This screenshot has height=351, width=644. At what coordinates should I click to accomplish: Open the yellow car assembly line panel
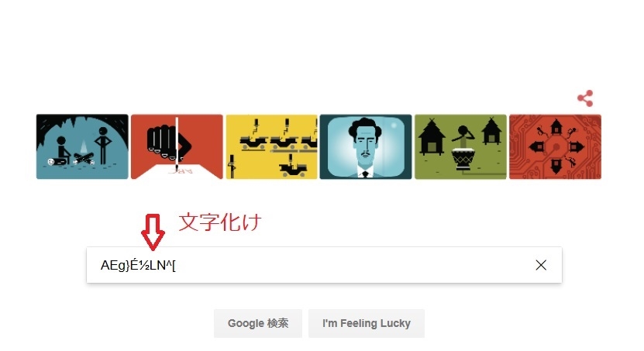click(x=271, y=146)
